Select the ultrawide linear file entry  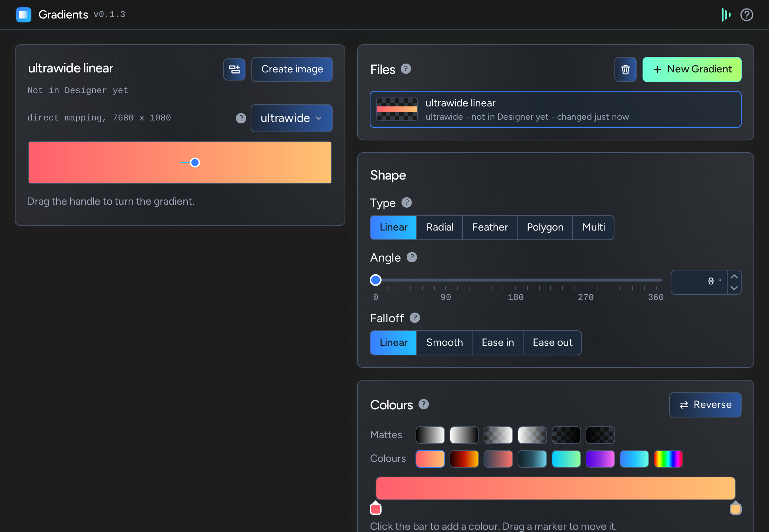tap(556, 109)
